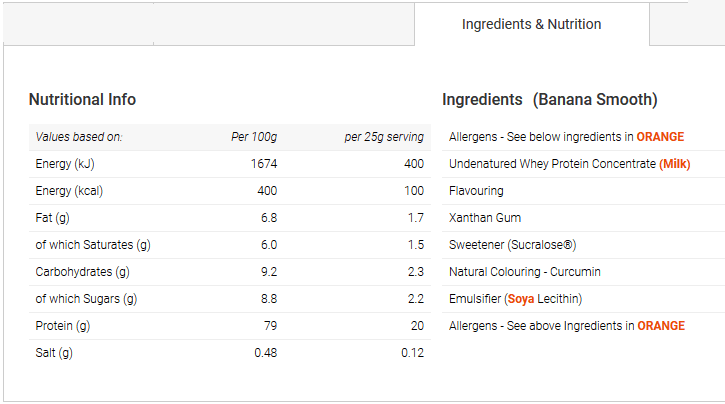Select the Xanthan Gum ingredient row
Image resolution: width=725 pixels, height=404 pixels.
584,218
